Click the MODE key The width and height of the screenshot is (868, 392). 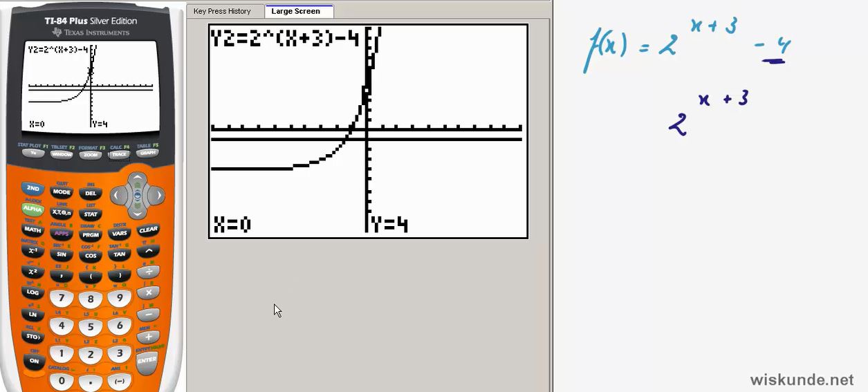(62, 192)
